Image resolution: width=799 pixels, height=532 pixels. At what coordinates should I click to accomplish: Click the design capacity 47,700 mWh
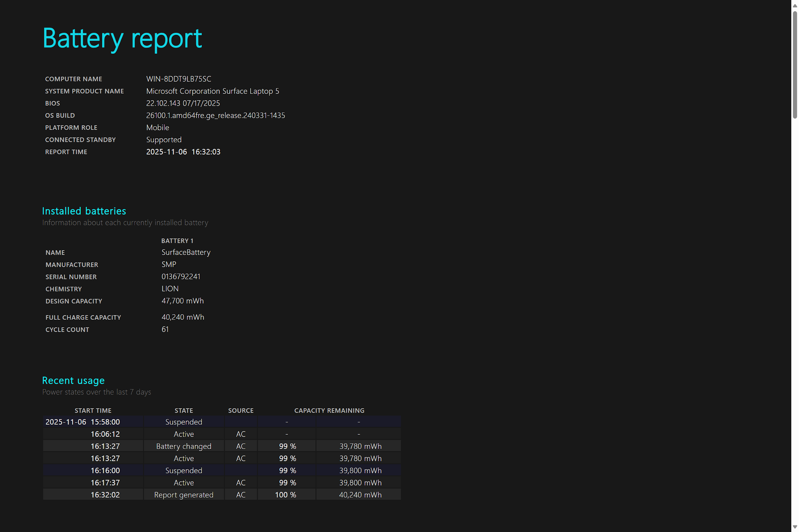(182, 301)
